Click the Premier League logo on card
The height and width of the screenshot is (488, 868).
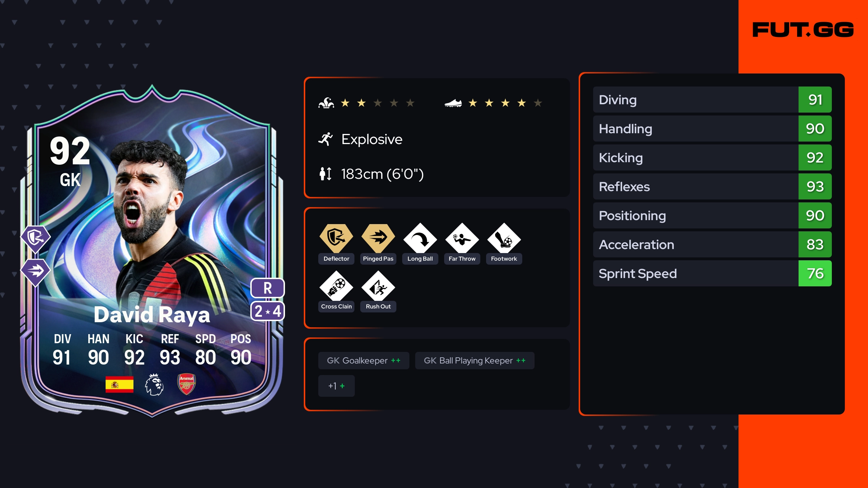click(154, 384)
